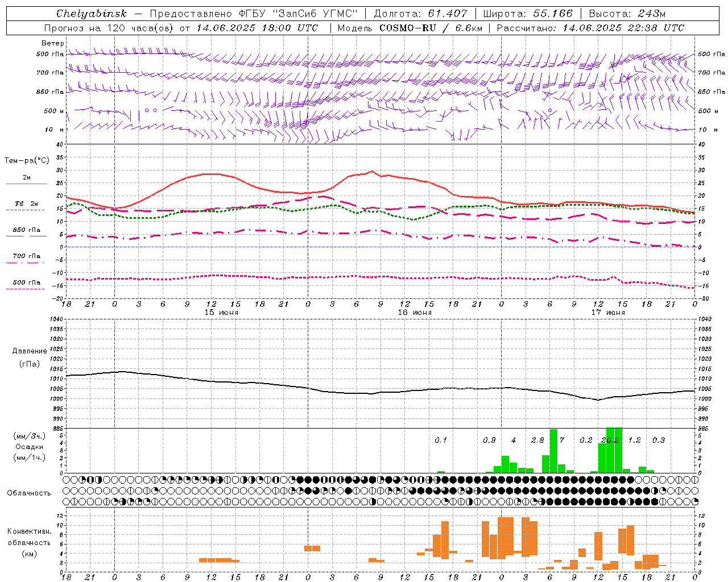Select the Давление panel label

30,351
